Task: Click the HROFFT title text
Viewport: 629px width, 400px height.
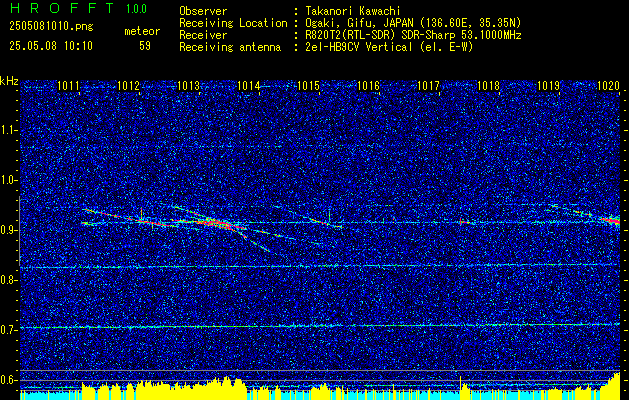Action: pyautogui.click(x=62, y=8)
